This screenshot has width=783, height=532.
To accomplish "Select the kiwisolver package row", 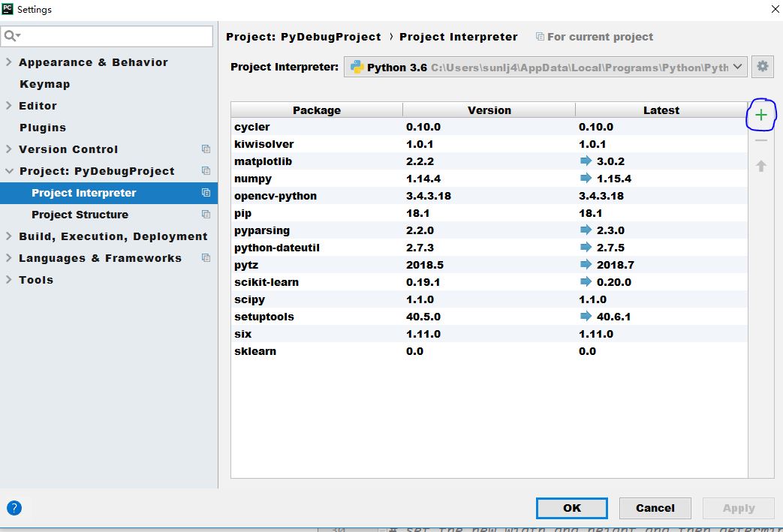I will pyautogui.click(x=489, y=144).
